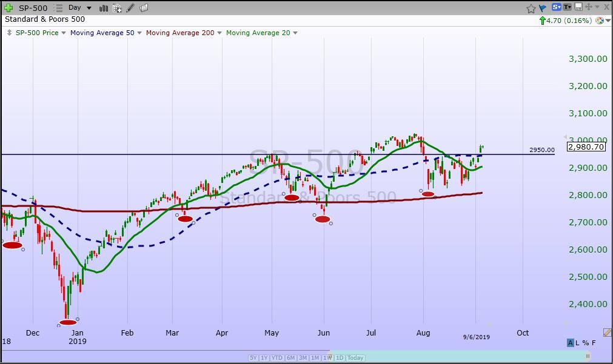Jump to the Today range button
Image resolution: width=613 pixels, height=364 pixels.
click(x=355, y=358)
